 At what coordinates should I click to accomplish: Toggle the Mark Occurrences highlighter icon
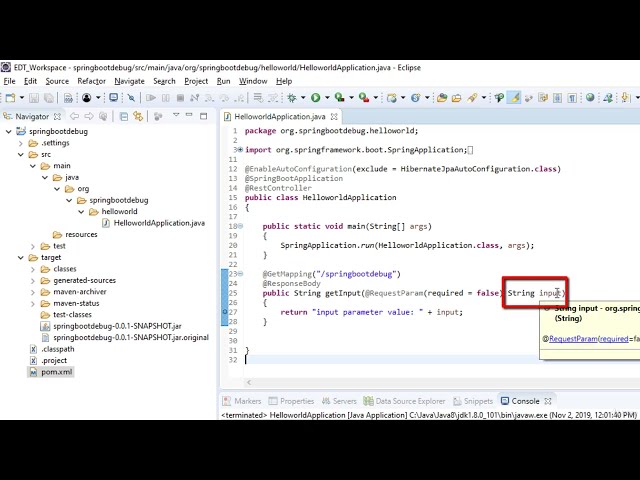click(x=515, y=98)
